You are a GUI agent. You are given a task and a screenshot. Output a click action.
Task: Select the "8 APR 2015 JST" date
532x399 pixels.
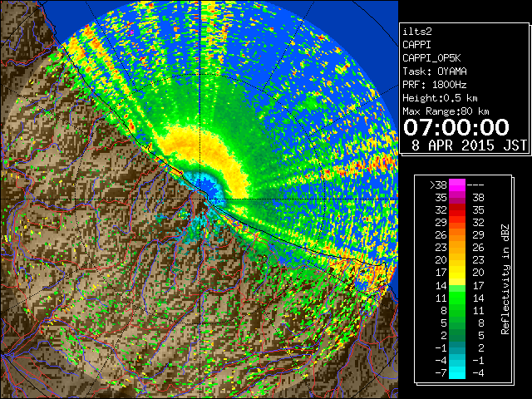(469, 145)
